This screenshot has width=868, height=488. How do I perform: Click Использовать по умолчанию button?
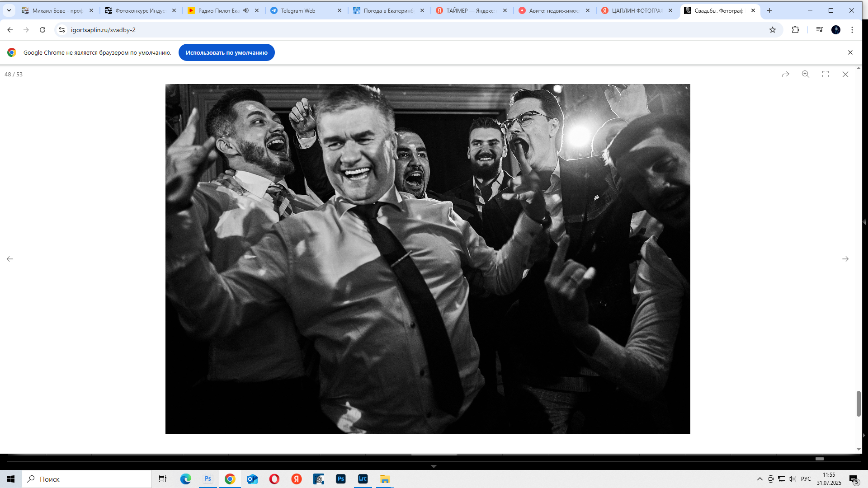[x=226, y=52]
